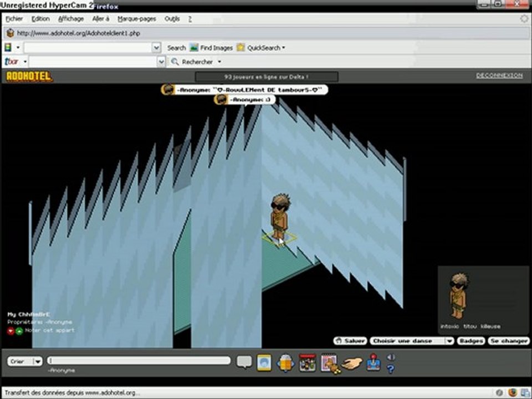The image size is (532, 399).
Task: Click the "Noter cet appart" text
Action: pos(49,330)
